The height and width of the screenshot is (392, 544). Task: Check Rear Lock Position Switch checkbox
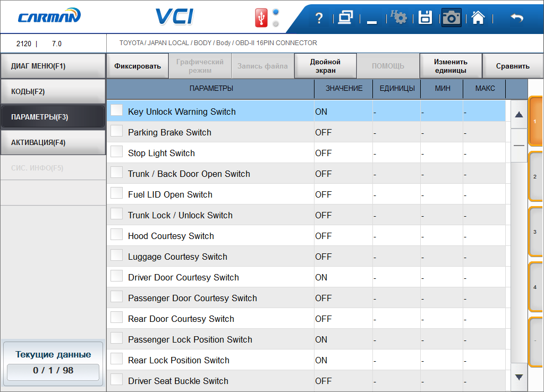point(116,359)
